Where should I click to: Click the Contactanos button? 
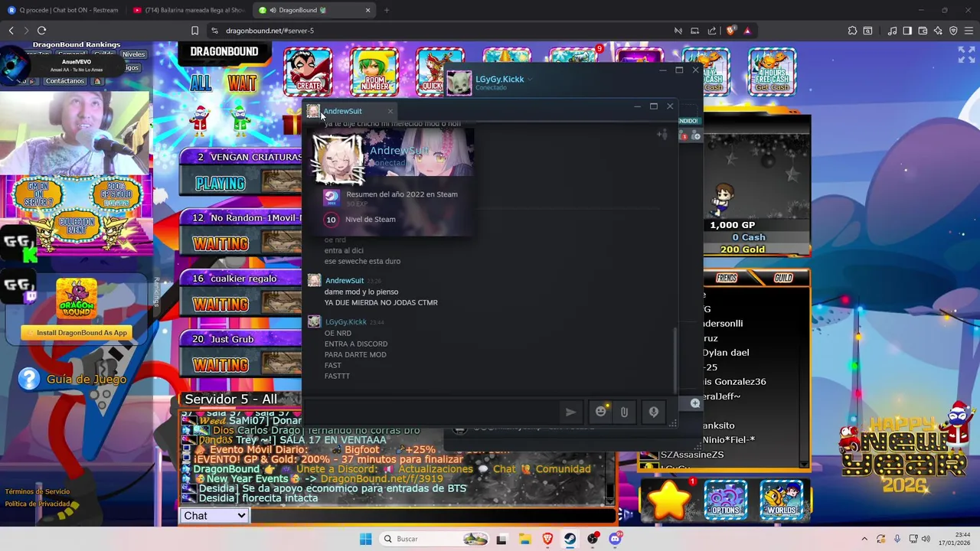click(x=65, y=80)
